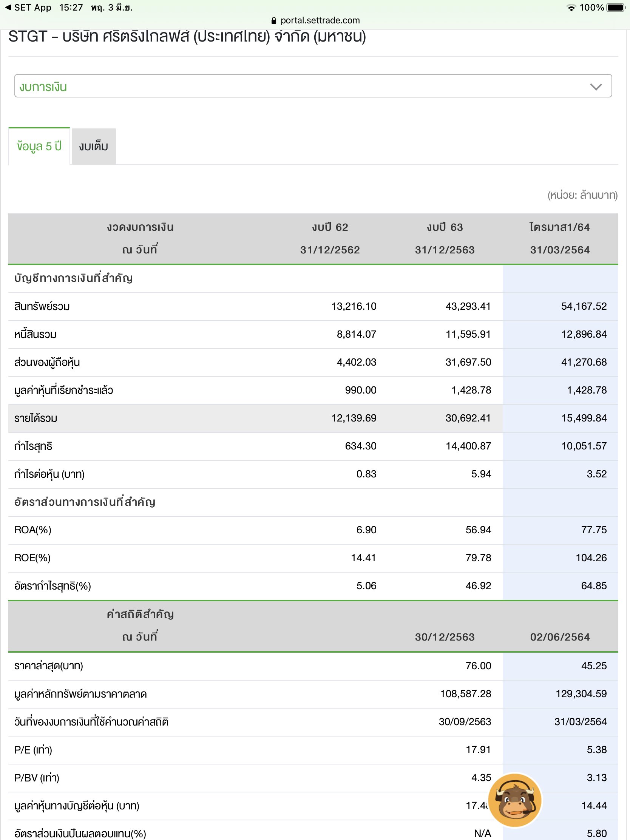Tap the portal.settrade.com address bar
Image resolution: width=630 pixels, height=840 pixels.
pos(315,20)
